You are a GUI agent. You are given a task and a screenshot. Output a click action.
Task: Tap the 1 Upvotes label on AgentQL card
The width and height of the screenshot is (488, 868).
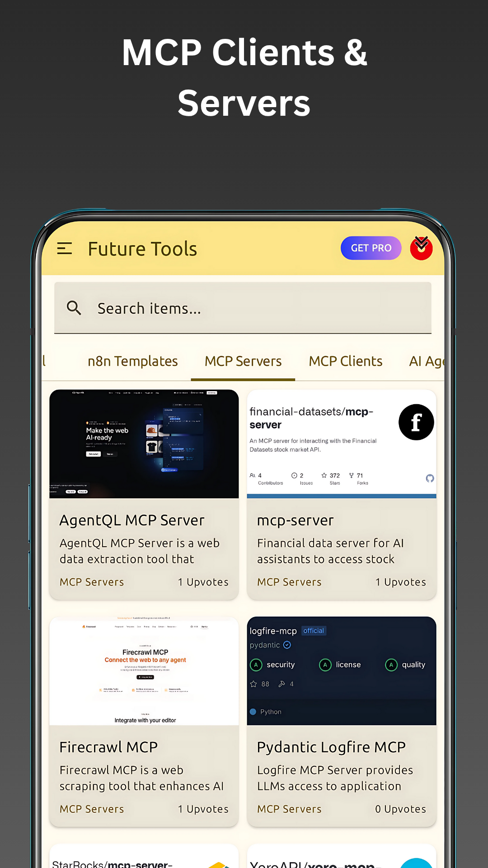point(203,582)
